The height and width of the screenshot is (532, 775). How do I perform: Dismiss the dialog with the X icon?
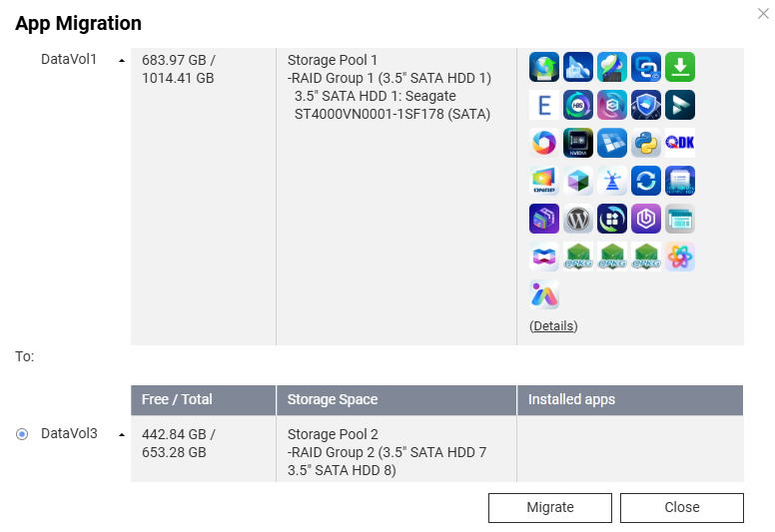(764, 13)
